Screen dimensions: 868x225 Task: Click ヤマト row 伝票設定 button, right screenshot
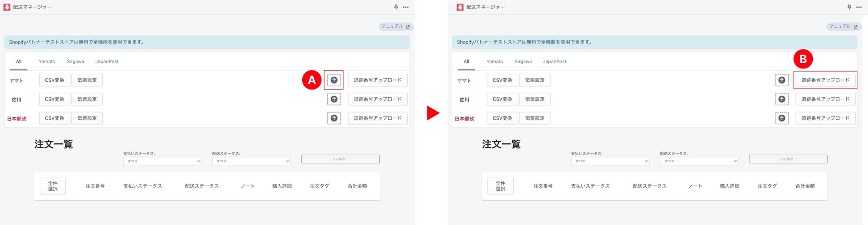(x=535, y=80)
